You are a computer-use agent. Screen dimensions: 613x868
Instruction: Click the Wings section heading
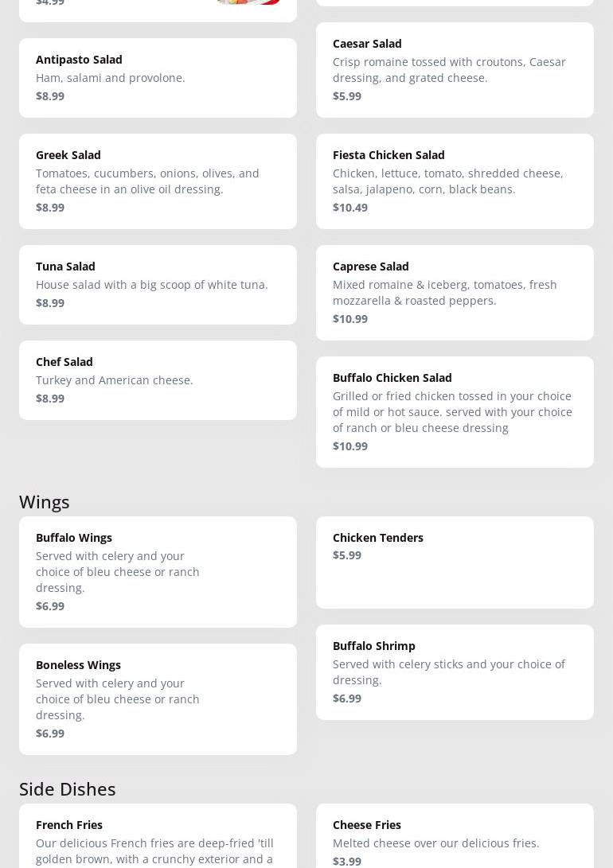(45, 502)
